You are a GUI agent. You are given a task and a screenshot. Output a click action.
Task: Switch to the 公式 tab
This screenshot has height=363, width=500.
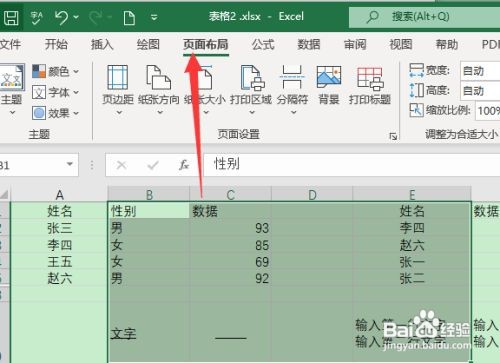(x=263, y=44)
